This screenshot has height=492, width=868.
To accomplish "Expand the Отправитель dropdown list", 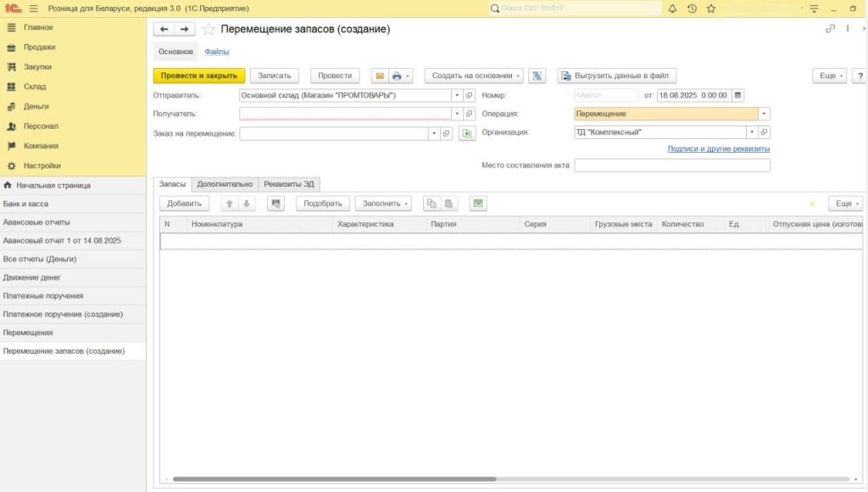I will click(x=457, y=95).
